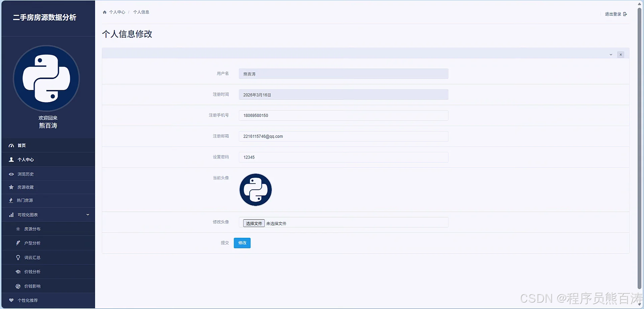Collapse the 可视化图表 submenu arrow
Image resolution: width=644 pixels, height=309 pixels.
[88, 215]
